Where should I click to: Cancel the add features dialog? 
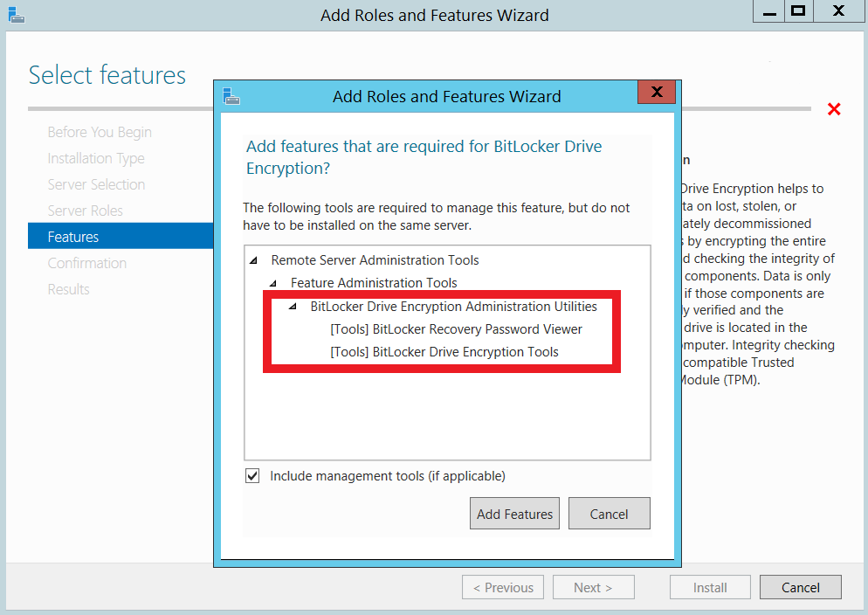click(x=609, y=514)
